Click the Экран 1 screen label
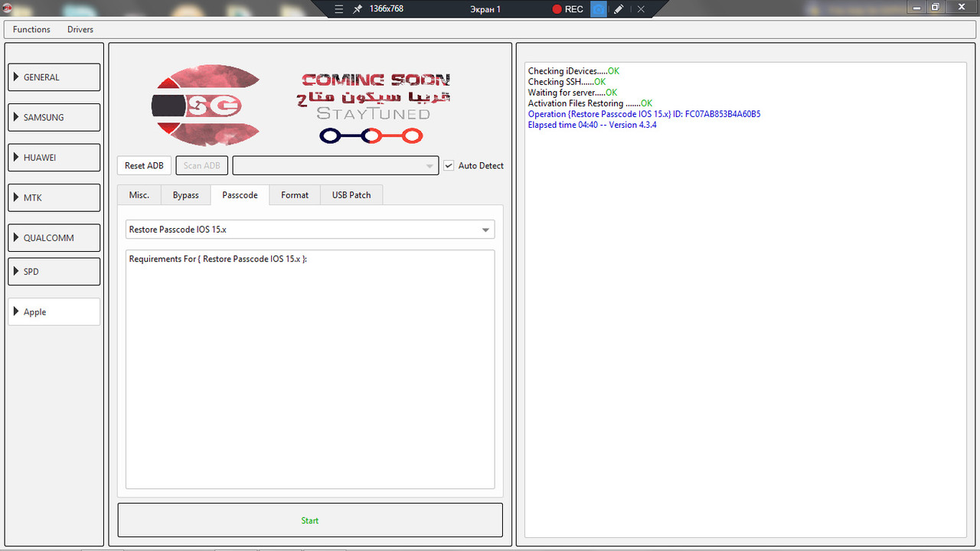Image resolution: width=980 pixels, height=551 pixels. [485, 9]
